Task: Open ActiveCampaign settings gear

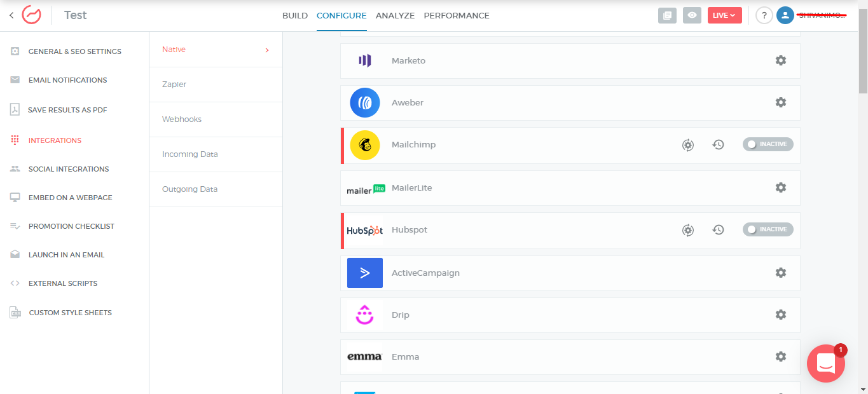Action: pyautogui.click(x=781, y=273)
